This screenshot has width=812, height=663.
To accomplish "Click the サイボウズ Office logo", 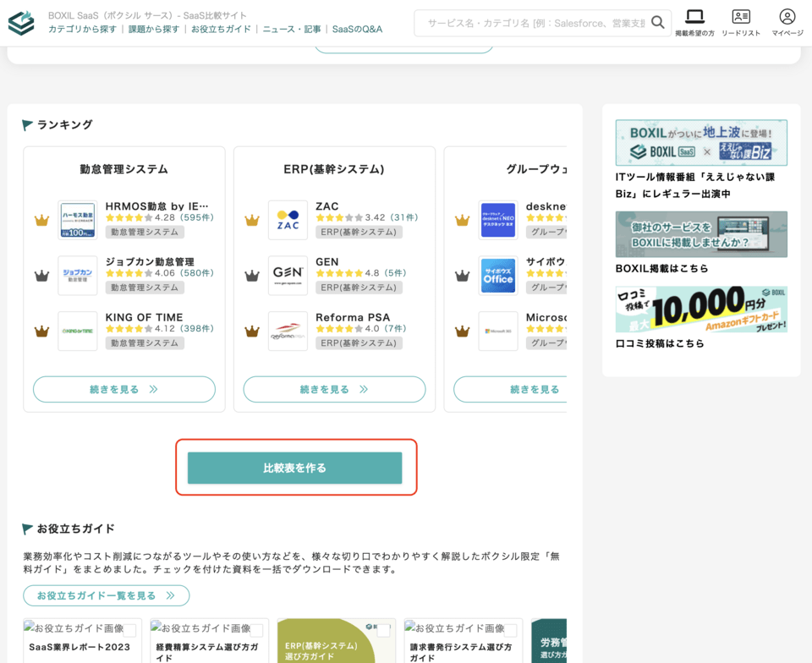I will click(498, 276).
